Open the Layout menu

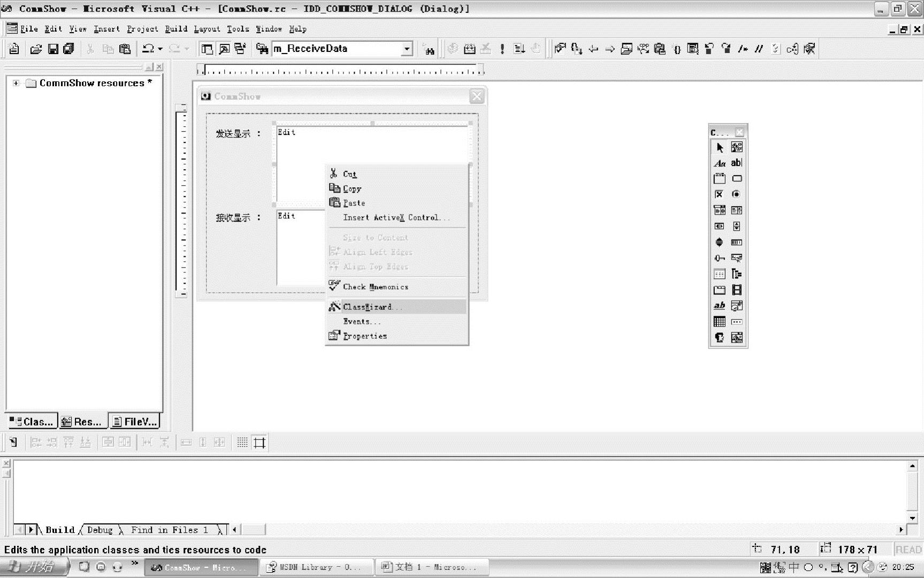(x=207, y=29)
